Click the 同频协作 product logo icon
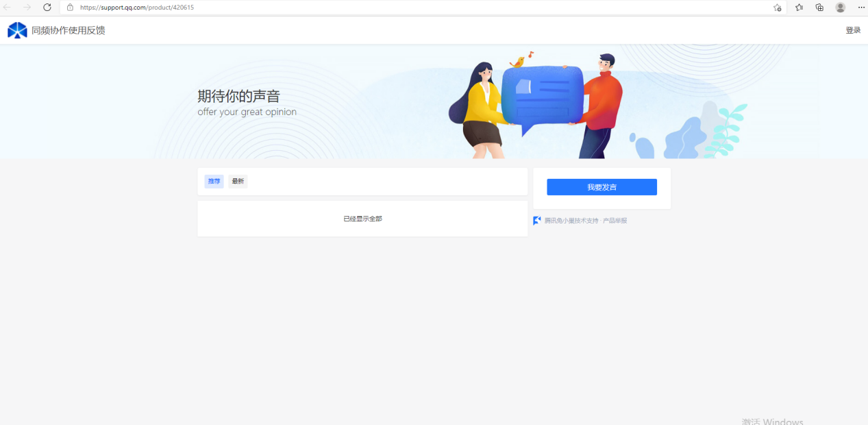 pyautogui.click(x=17, y=30)
